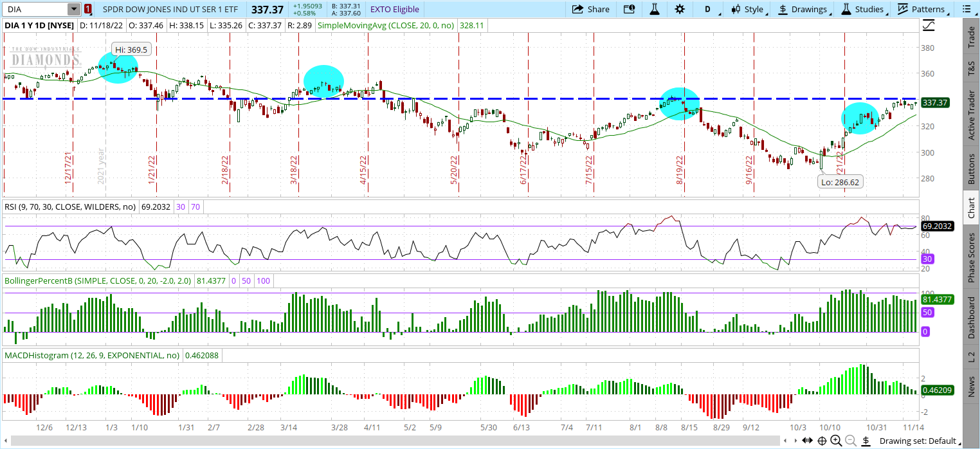The width and height of the screenshot is (980, 449).
Task: Click the flask icon next to the gear
Action: click(655, 9)
